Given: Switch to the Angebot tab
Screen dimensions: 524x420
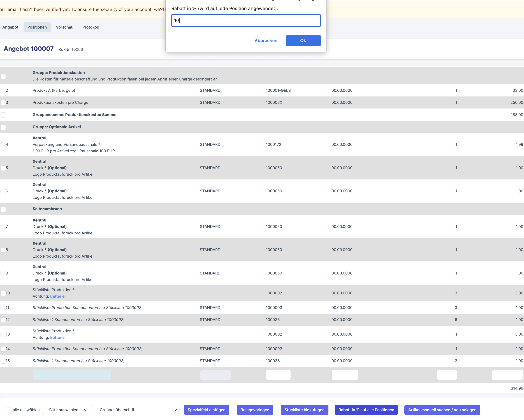Looking at the screenshot, I should [x=10, y=27].
